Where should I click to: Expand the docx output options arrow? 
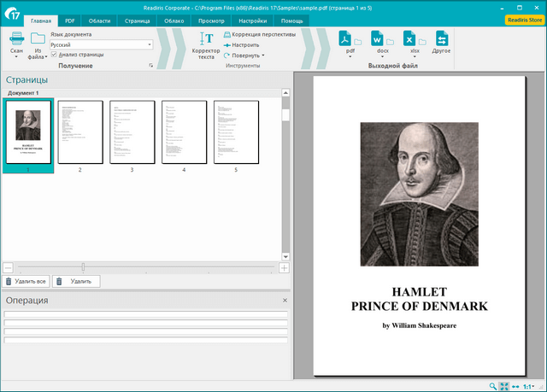[x=382, y=57]
